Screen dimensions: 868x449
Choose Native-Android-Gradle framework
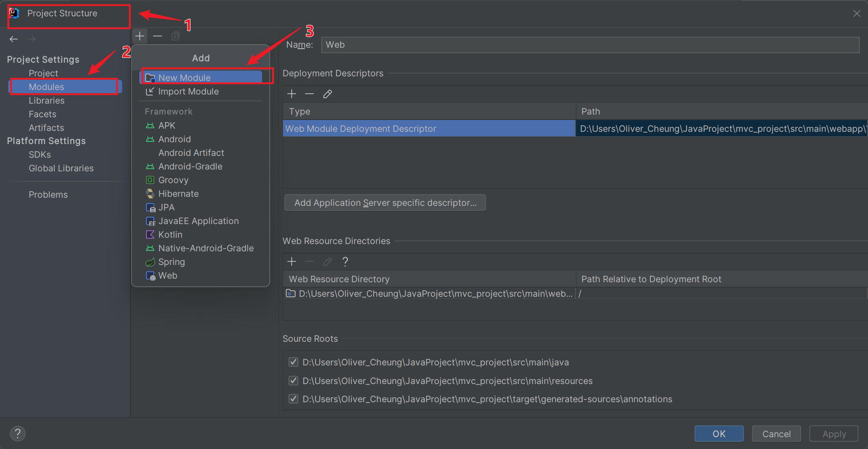pos(201,248)
